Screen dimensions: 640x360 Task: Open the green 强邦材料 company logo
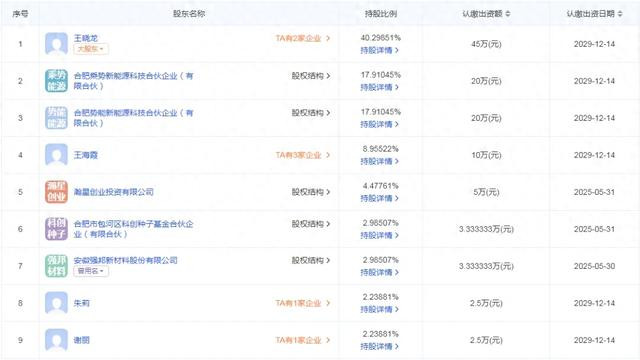pyautogui.click(x=56, y=266)
